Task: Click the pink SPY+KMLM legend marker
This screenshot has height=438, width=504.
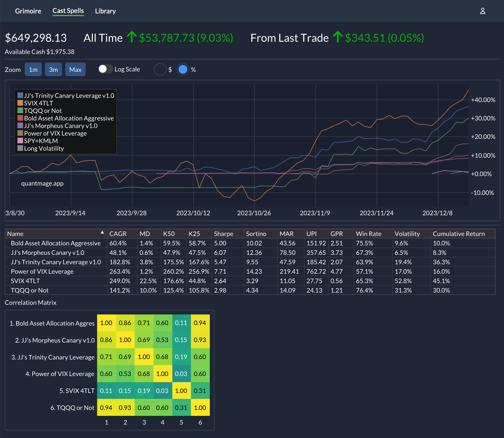Action: (x=20, y=141)
